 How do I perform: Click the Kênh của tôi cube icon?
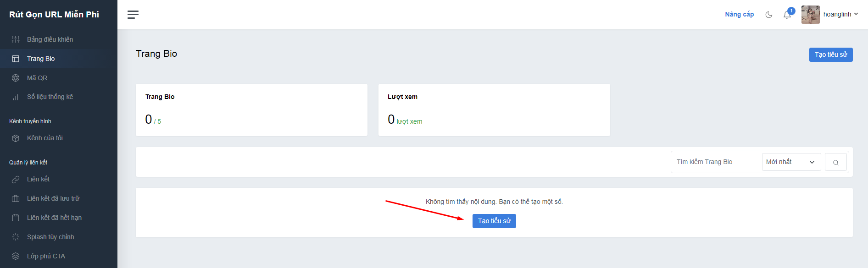pyautogui.click(x=16, y=138)
